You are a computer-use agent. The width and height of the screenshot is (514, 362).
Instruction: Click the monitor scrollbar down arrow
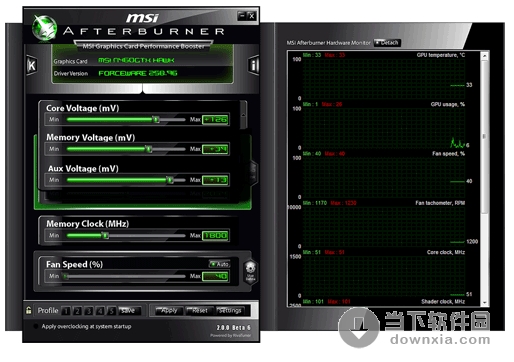[x=484, y=302]
